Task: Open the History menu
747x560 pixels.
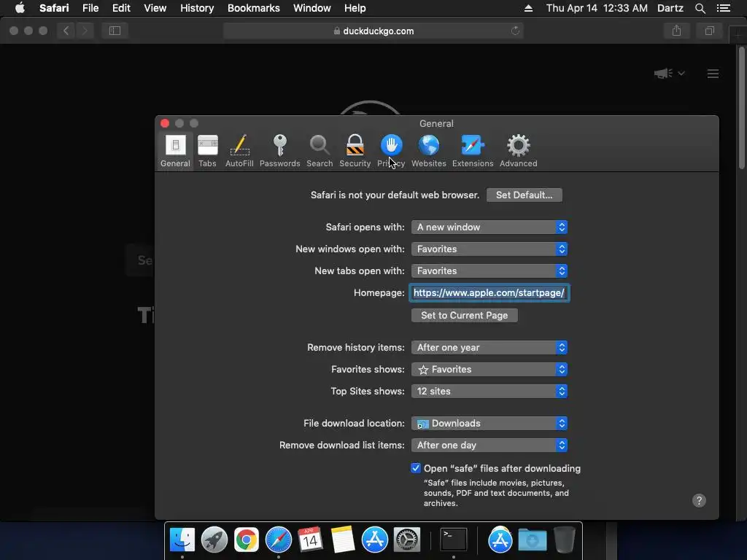Action: [197, 8]
